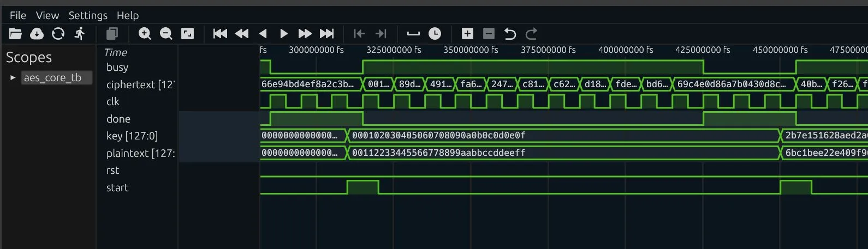Screen dimensions: 868x249
Task: Expand the aes_core_tb scope arrow
Action: [x=13, y=78]
